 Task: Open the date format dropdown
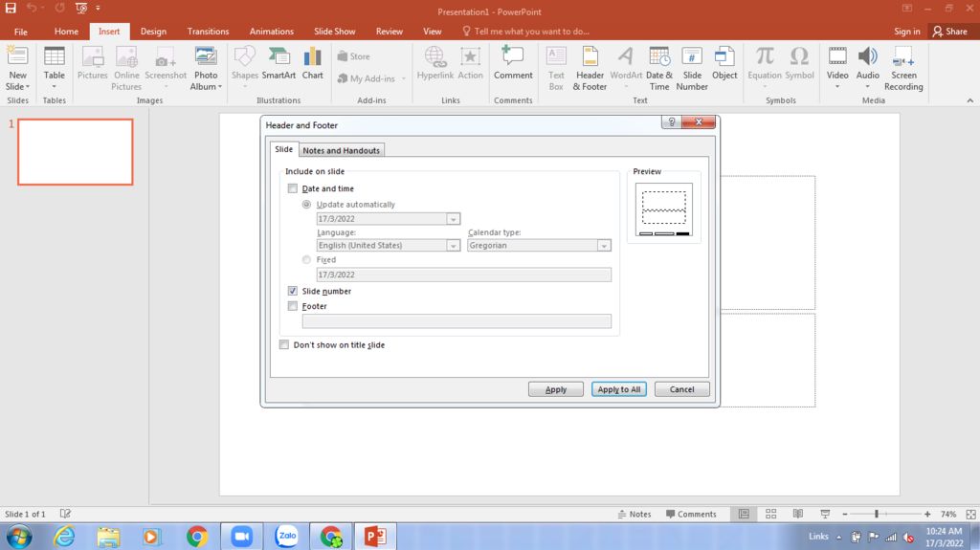tap(453, 219)
